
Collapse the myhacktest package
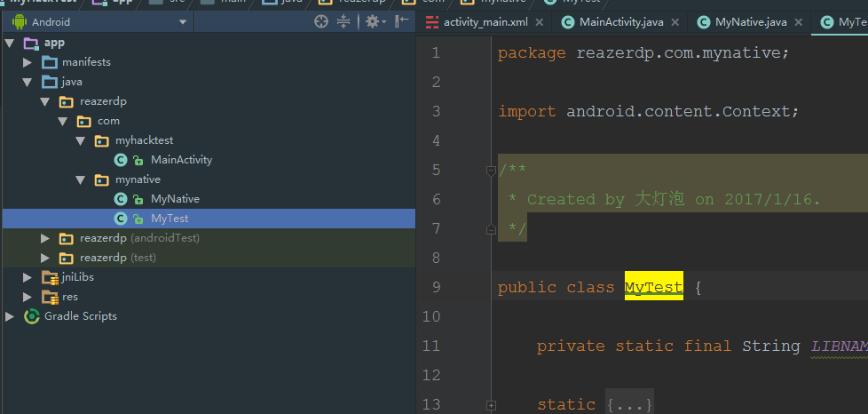click(80, 140)
